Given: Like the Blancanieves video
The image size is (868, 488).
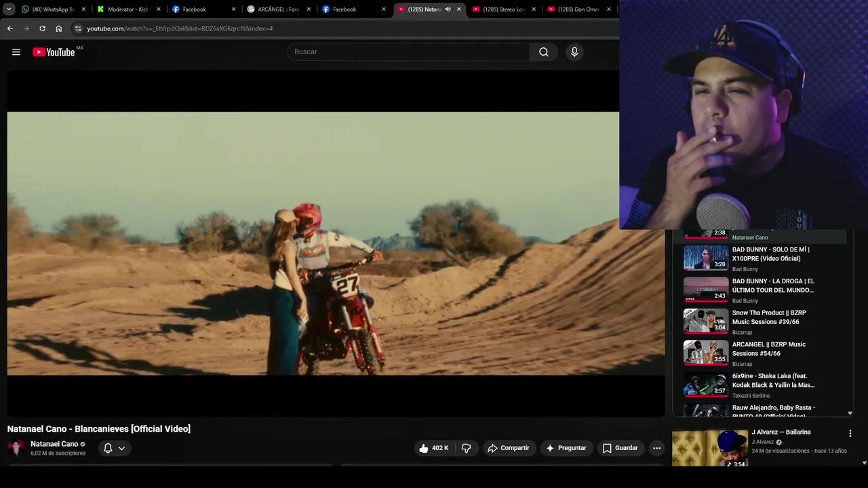Looking at the screenshot, I should click(433, 448).
